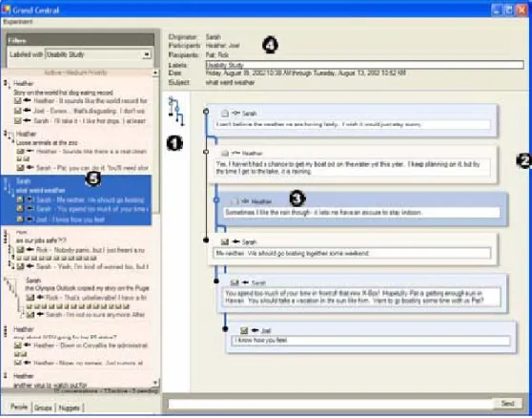
Task: Click envelope icon beside highlighted "Joel - I know how you feel" list row
Action: (20, 219)
